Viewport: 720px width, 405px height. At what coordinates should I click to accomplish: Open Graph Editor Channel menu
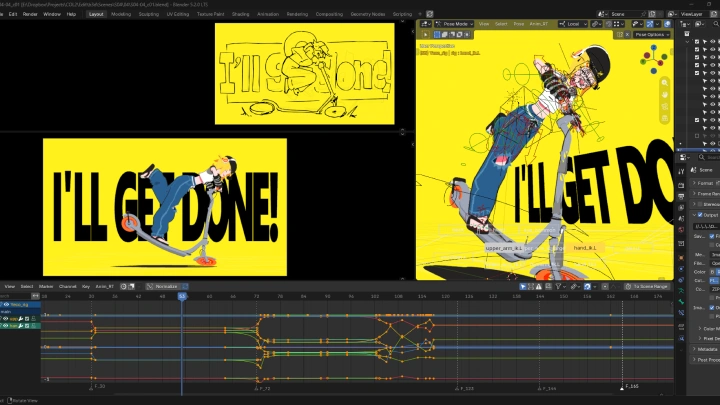pos(68,287)
